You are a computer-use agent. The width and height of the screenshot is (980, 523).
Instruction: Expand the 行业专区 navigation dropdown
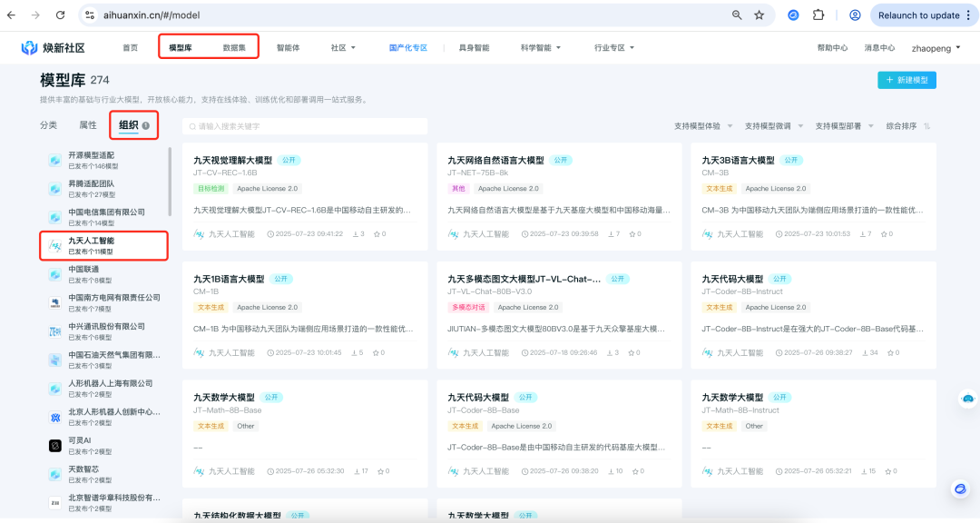614,47
